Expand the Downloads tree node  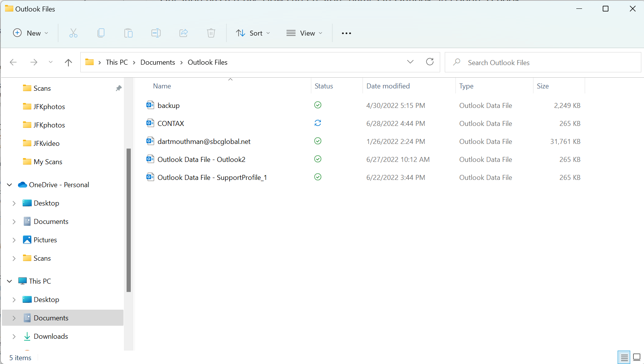point(14,336)
